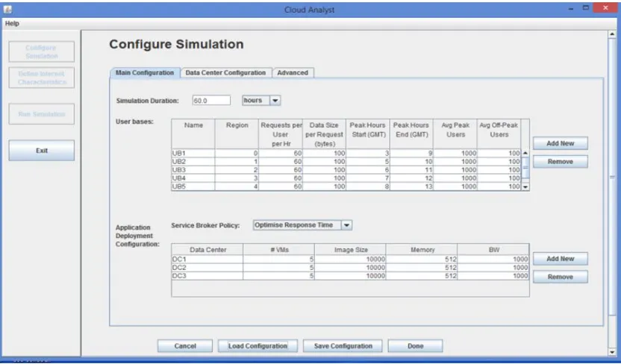
Task: Select the DC1 data center cell
Action: click(x=207, y=259)
